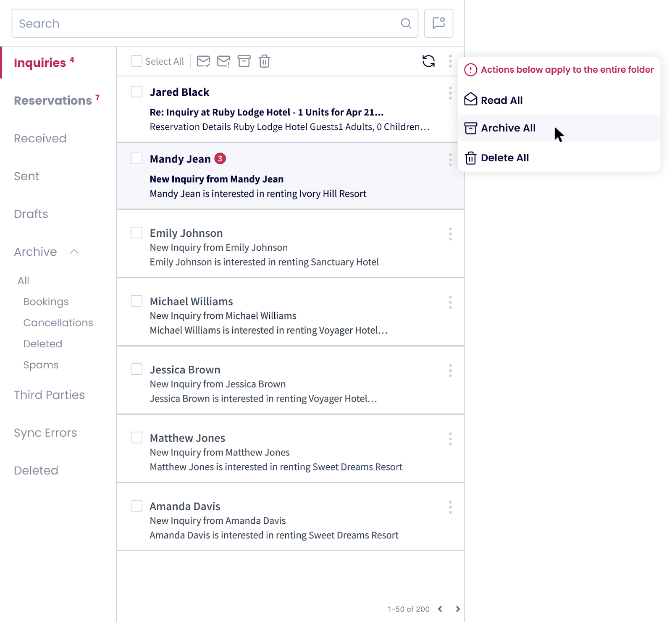Choose Read All from the folder menu

pyautogui.click(x=559, y=100)
